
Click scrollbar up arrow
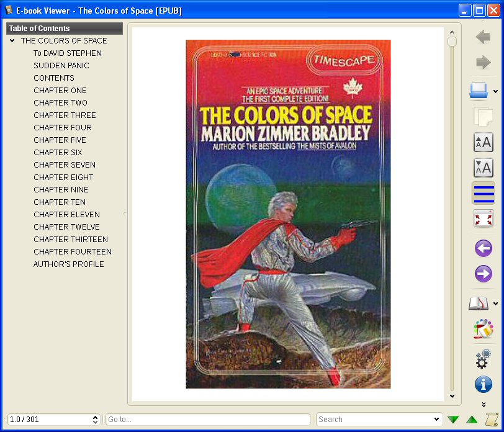point(452,32)
